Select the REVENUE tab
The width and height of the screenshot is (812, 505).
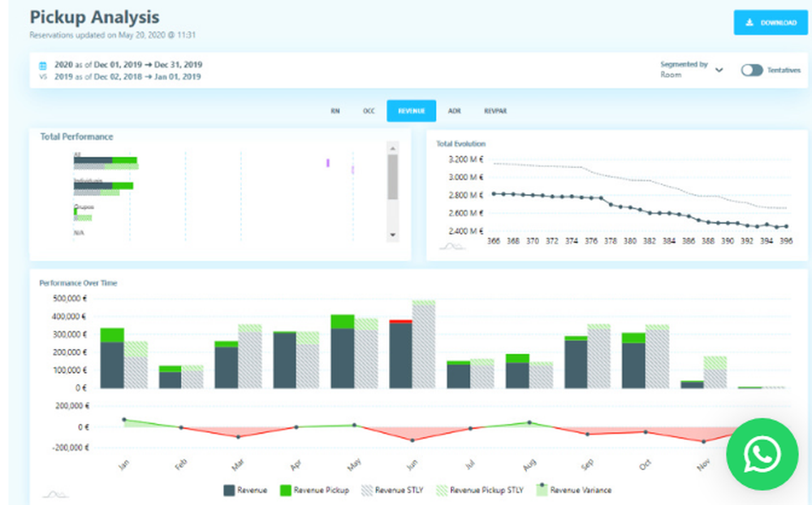[x=411, y=111]
